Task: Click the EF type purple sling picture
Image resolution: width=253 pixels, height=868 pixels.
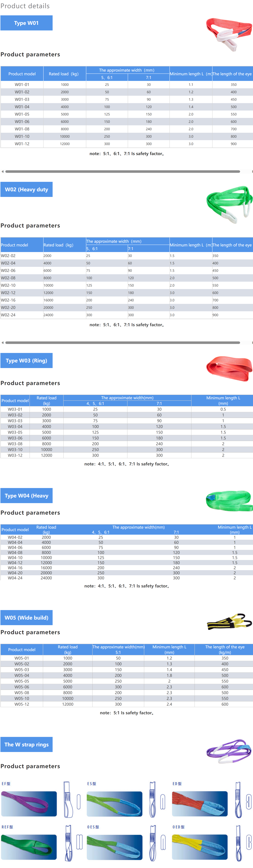Action: click(x=29, y=804)
